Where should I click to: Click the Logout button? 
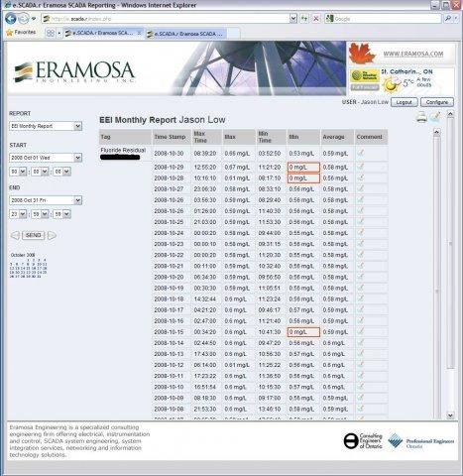404,102
